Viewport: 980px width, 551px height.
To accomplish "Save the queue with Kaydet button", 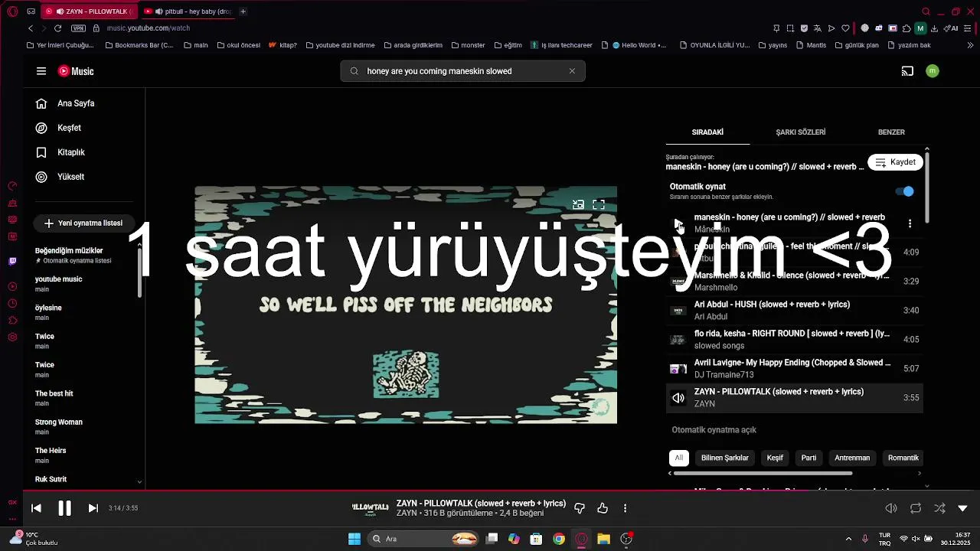I will [895, 162].
